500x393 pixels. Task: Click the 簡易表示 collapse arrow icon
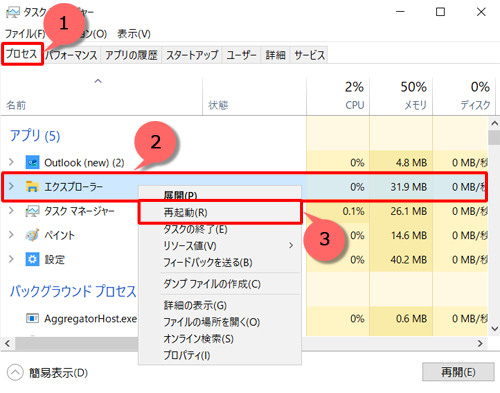click(x=15, y=372)
